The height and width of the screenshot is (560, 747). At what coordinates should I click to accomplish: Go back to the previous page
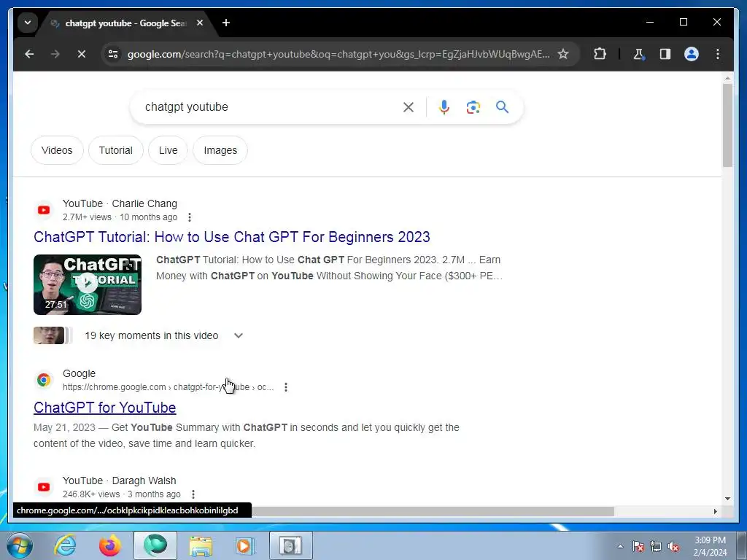click(29, 54)
